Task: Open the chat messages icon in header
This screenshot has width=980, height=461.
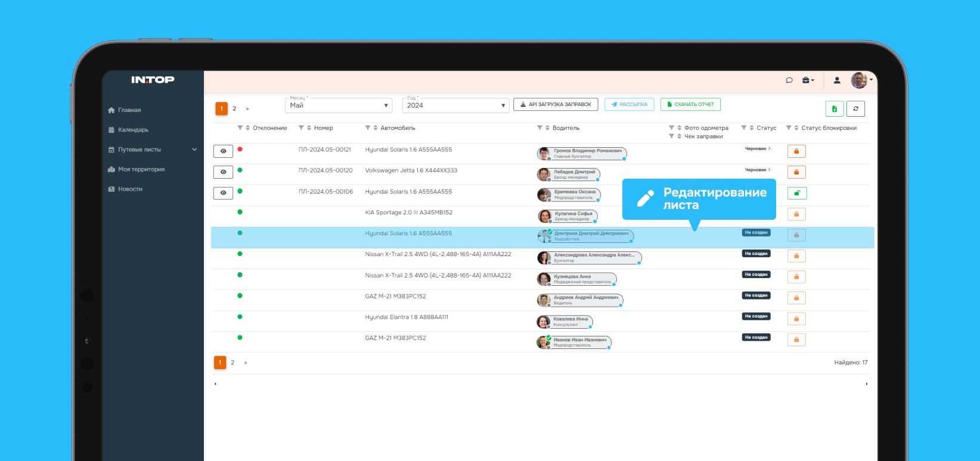Action: click(789, 80)
